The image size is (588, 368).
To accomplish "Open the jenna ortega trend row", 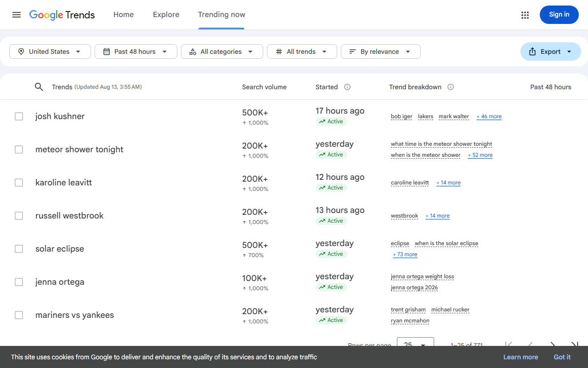I will [60, 282].
